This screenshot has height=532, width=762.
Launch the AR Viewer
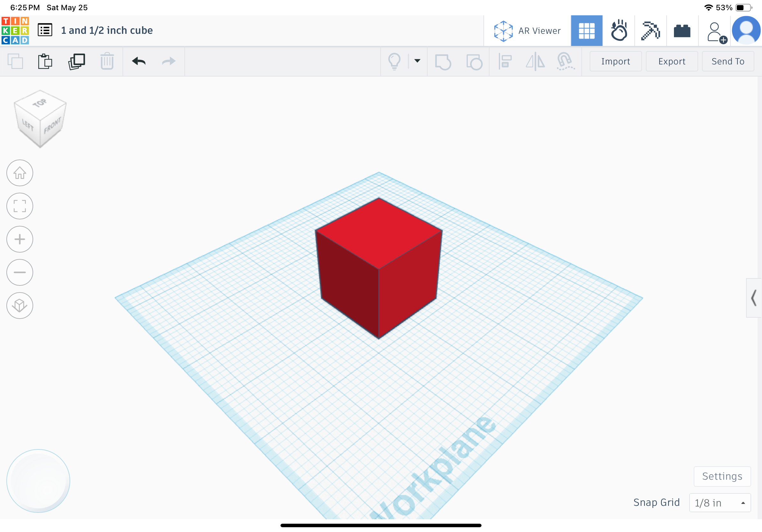(527, 31)
